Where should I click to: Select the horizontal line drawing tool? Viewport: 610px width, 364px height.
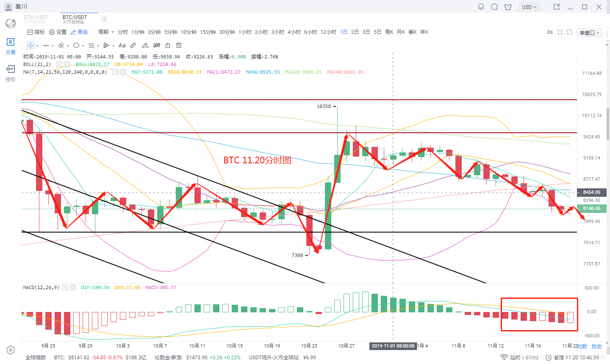coord(46,45)
